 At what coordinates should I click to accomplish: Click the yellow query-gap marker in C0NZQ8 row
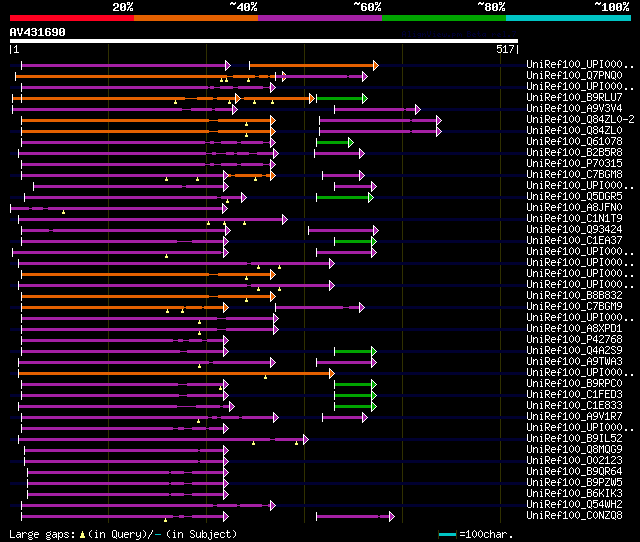(165, 520)
